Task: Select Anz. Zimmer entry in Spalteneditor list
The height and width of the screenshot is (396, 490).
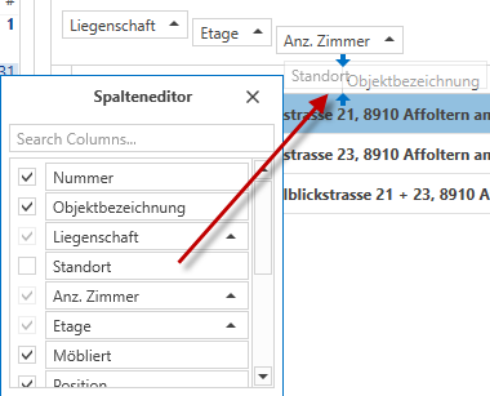Action: click(x=147, y=296)
